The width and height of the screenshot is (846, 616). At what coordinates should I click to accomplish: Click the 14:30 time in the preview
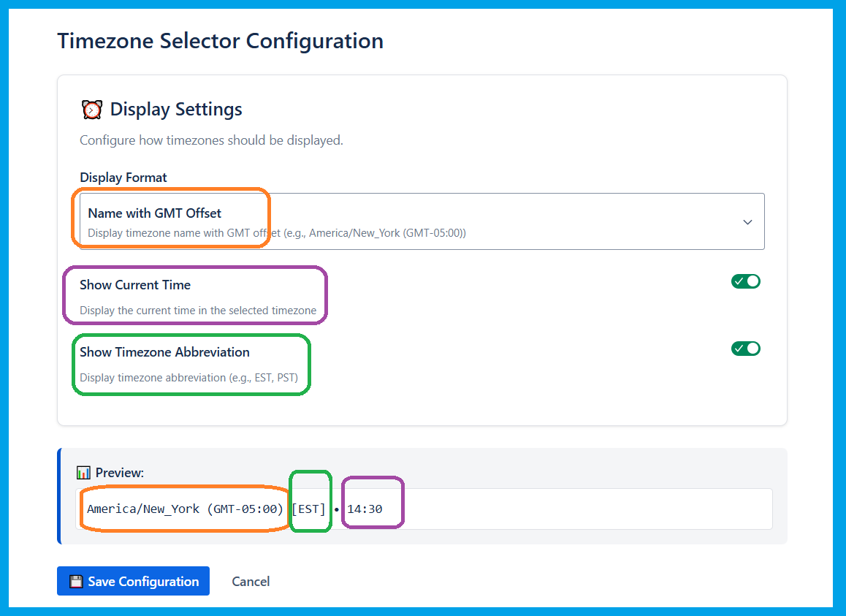point(365,509)
